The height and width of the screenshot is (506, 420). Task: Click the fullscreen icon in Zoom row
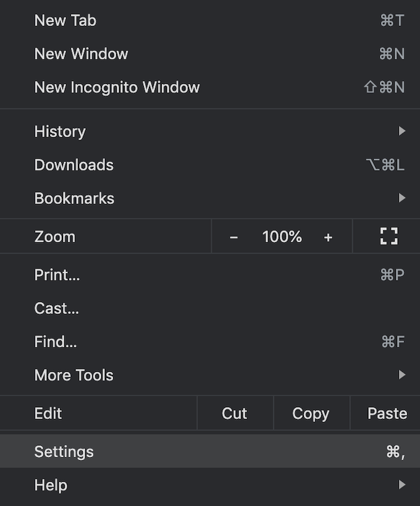[x=388, y=236]
